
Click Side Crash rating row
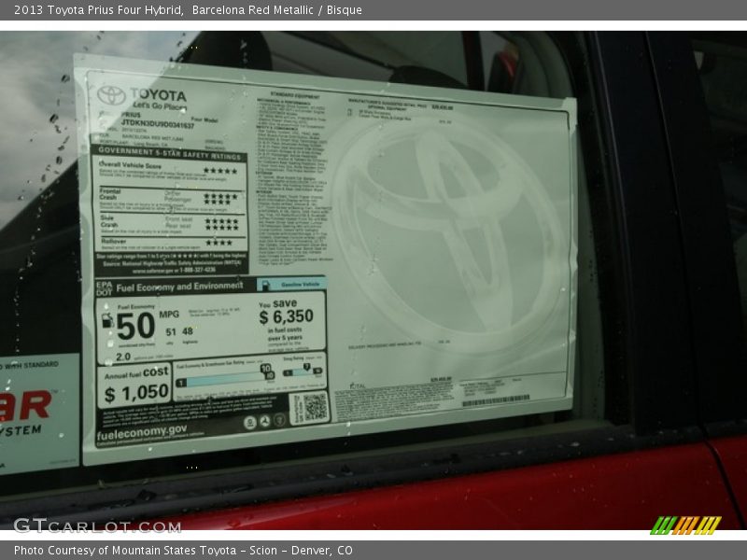tap(171, 224)
